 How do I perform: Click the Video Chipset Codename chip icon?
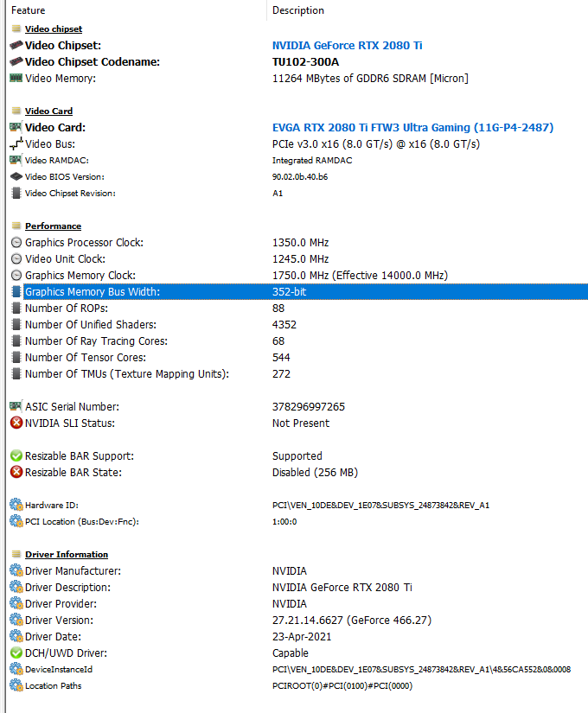(x=16, y=61)
